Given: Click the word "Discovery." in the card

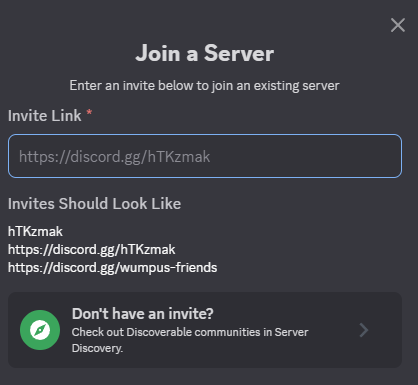Looking at the screenshot, I should [97, 348].
